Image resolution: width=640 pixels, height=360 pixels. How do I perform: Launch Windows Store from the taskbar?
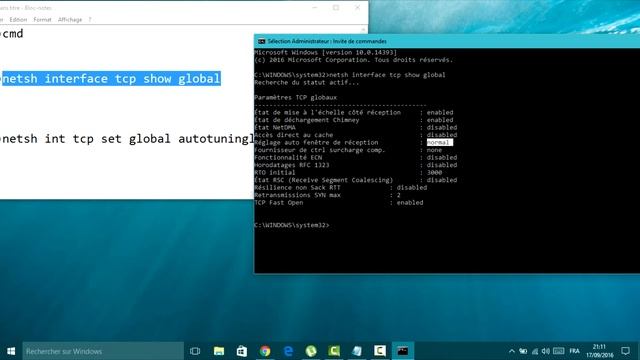(x=242, y=351)
